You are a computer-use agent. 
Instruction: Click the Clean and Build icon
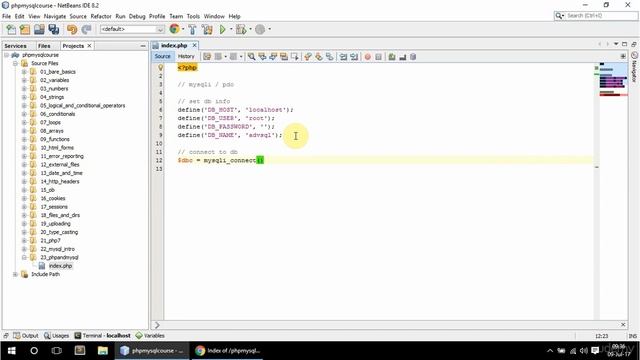coord(207,29)
